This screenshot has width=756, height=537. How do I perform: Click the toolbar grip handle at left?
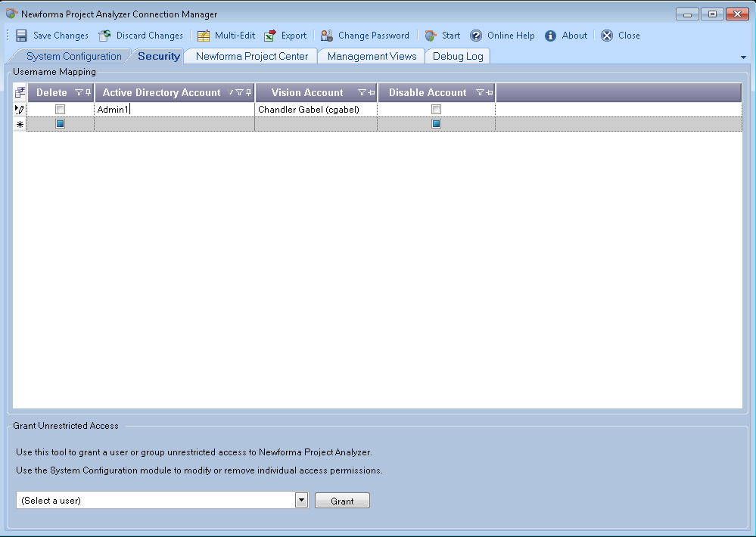[8, 36]
